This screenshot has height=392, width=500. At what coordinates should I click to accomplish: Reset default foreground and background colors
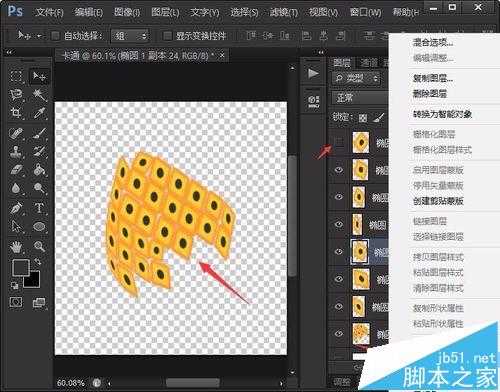click(14, 285)
